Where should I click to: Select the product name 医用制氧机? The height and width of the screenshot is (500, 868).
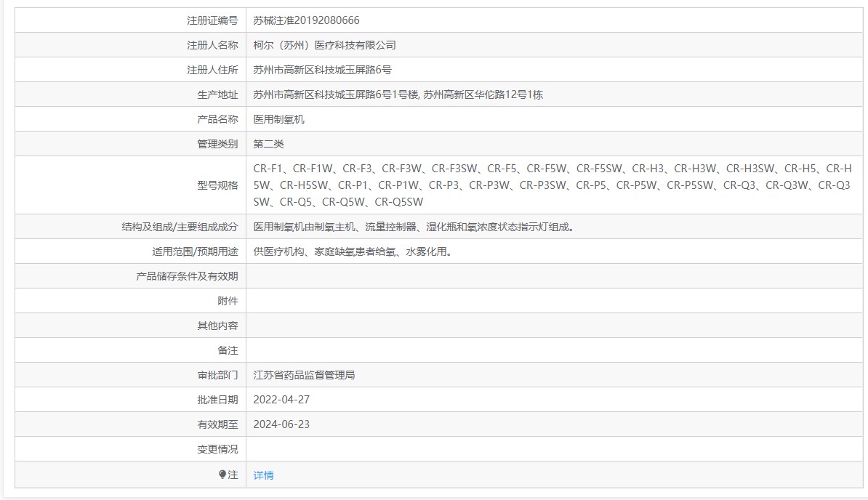279,119
